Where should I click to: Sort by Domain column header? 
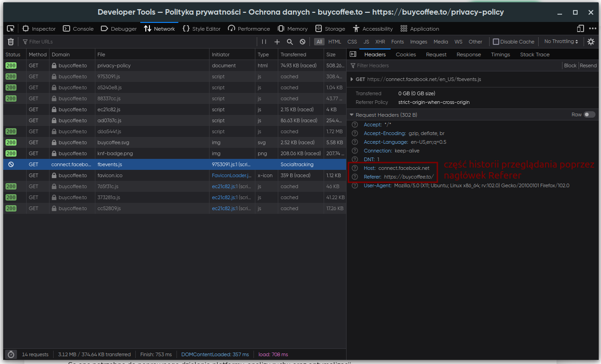coord(72,54)
